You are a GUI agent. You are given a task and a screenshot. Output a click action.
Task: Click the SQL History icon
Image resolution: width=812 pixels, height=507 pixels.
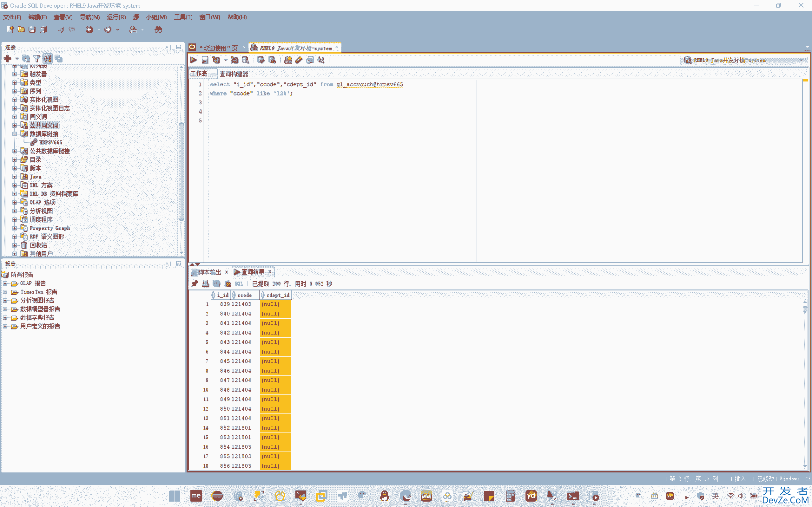[310, 60]
